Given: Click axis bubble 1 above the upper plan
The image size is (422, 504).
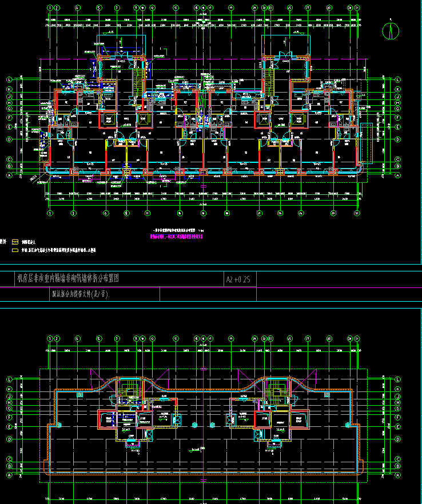Looking at the screenshot, I should pos(50,8).
